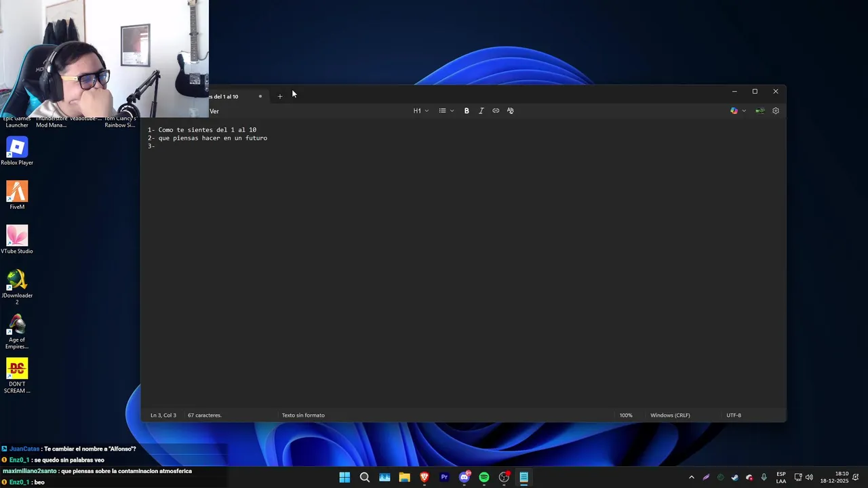Click the landscape image icon on the taskbar
Image resolution: width=868 pixels, height=488 pixels.
pyautogui.click(x=384, y=477)
